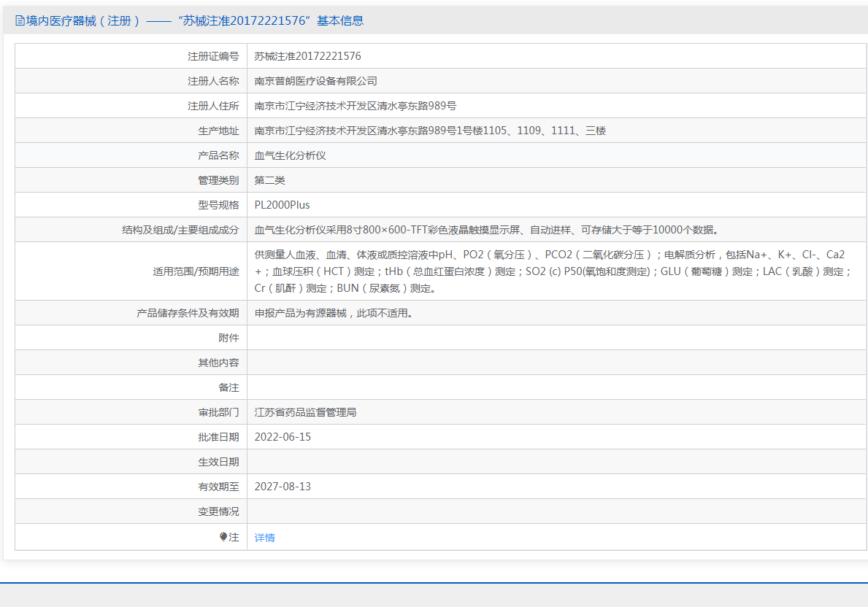Click the expiry date 2027-08-13
The width and height of the screenshot is (868, 607).
click(283, 487)
